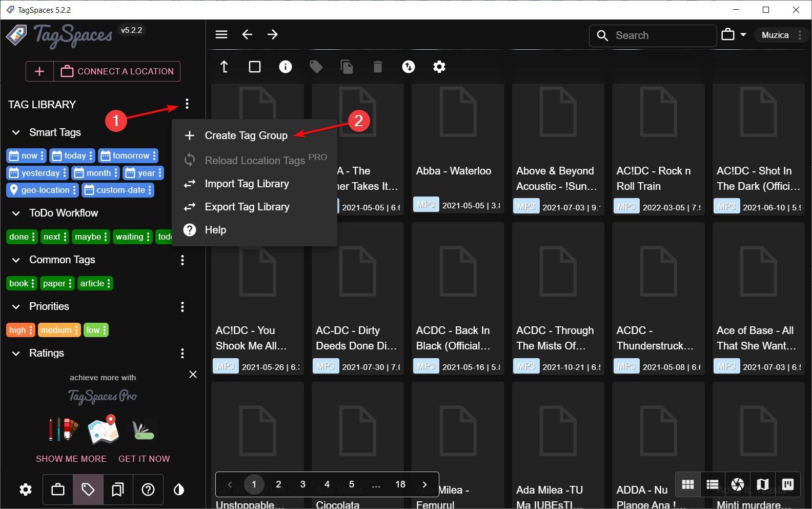Viewport: 812px width, 509px height.
Task: Navigate to parent folder with up arrow
Action: point(224,67)
